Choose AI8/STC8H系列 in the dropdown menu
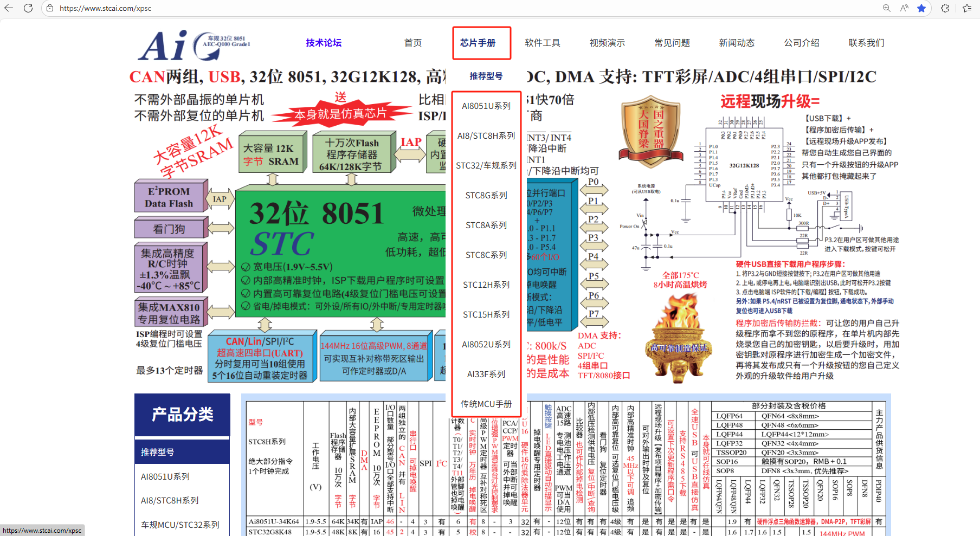 [486, 136]
